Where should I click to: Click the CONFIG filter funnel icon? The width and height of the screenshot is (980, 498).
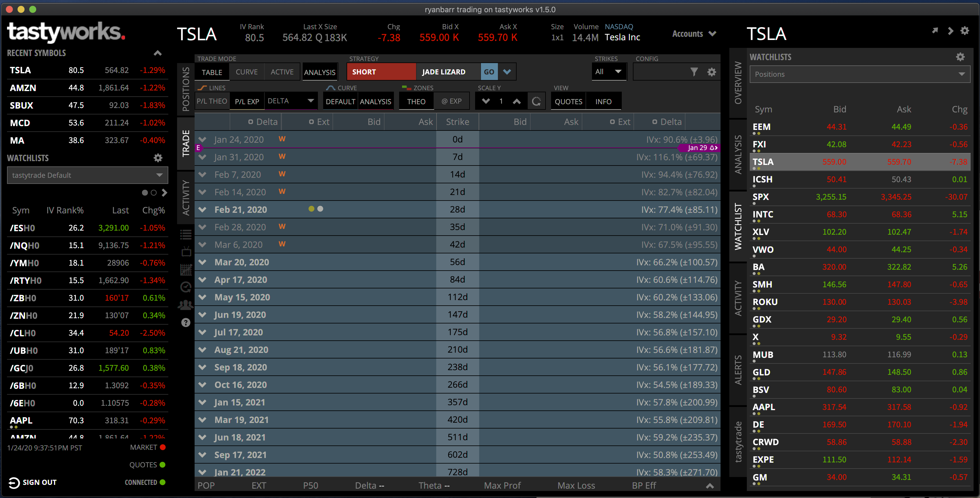click(x=694, y=72)
